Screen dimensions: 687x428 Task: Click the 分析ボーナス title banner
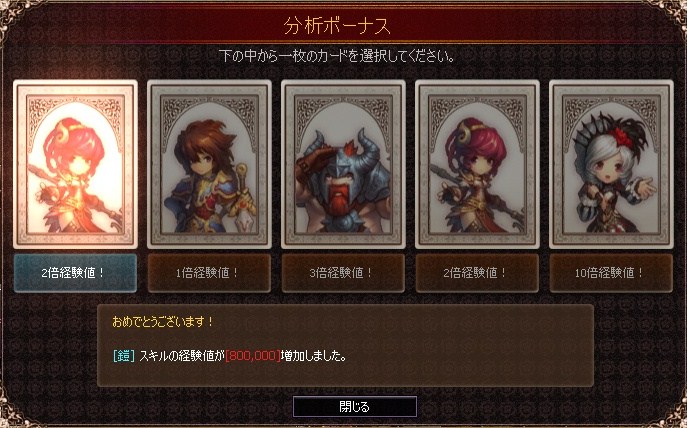(x=337, y=25)
